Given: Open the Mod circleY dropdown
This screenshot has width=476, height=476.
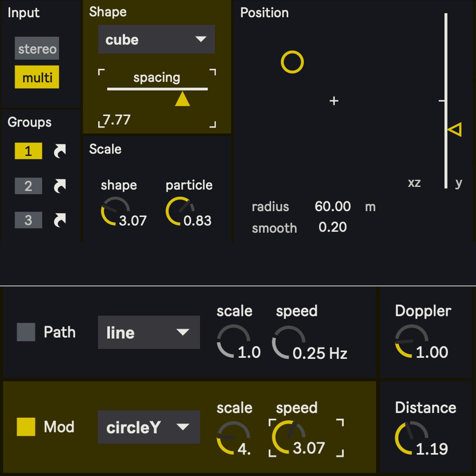Looking at the screenshot, I should [149, 427].
